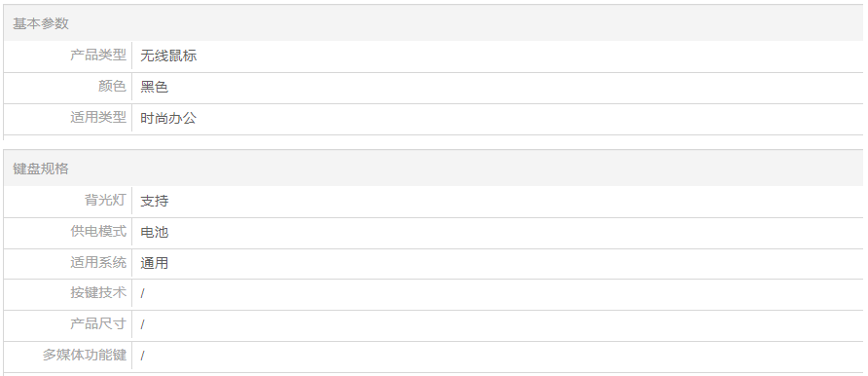This screenshot has height=376, width=868.
Task: Select the 多媒体功能键 label
Action: (x=85, y=355)
